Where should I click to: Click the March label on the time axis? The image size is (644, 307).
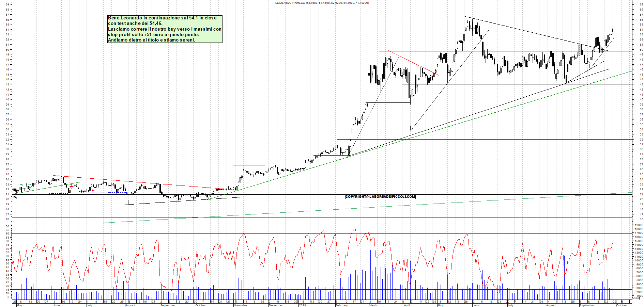[373, 305]
